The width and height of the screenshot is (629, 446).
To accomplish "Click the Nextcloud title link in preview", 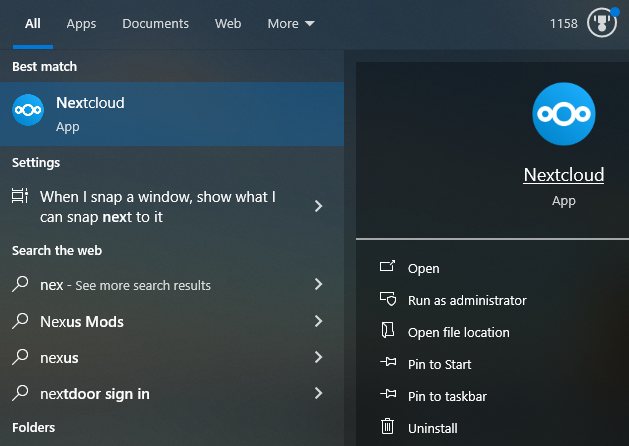I will [564, 175].
